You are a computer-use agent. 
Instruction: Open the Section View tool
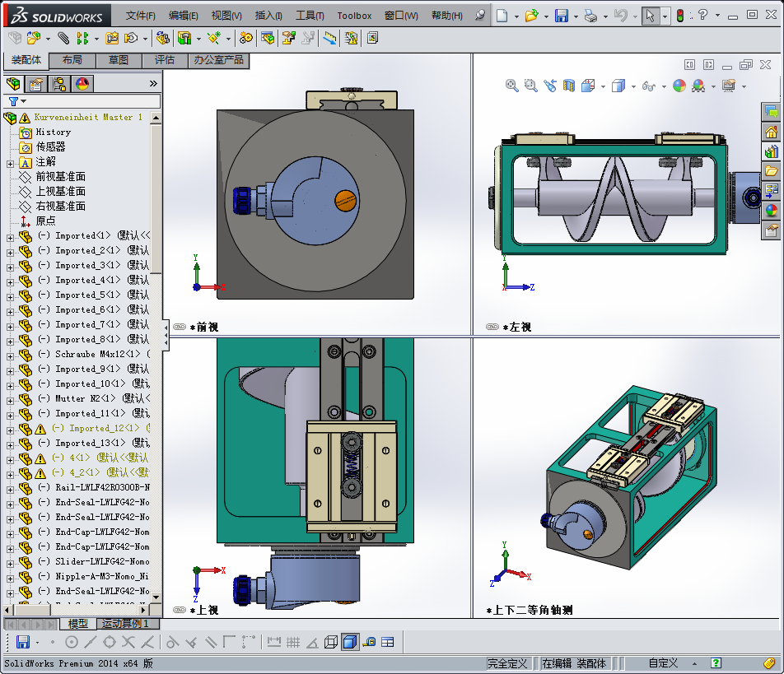pos(569,86)
